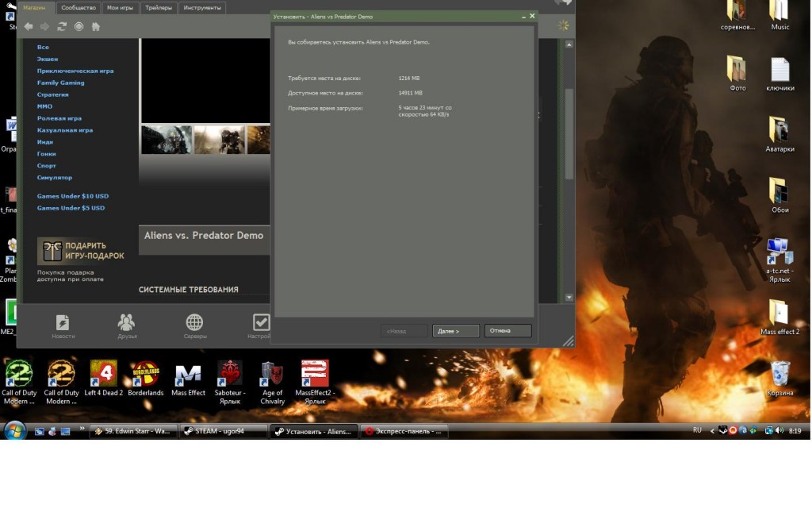Open the Фото folder on the desktop
This screenshot has height=508, width=812.
click(x=737, y=74)
